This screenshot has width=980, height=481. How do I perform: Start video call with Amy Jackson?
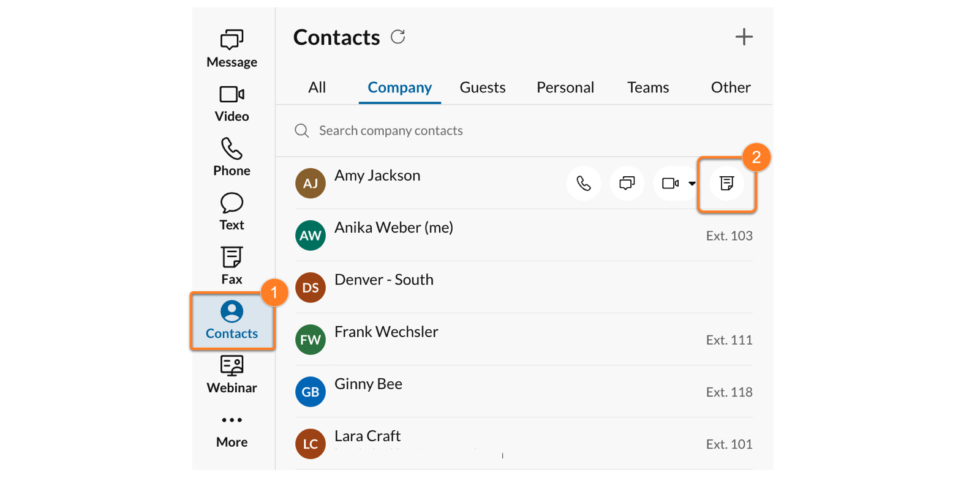click(x=670, y=183)
